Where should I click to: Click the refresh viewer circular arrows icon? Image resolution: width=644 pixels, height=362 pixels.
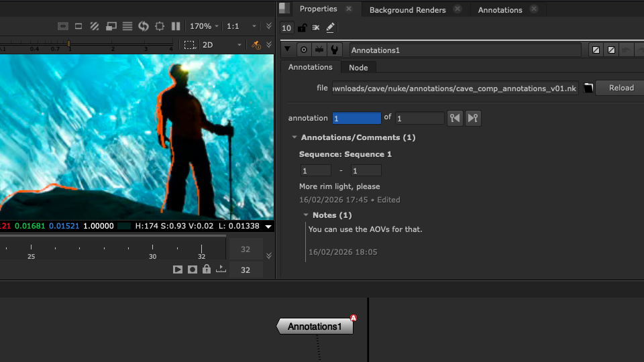point(143,26)
